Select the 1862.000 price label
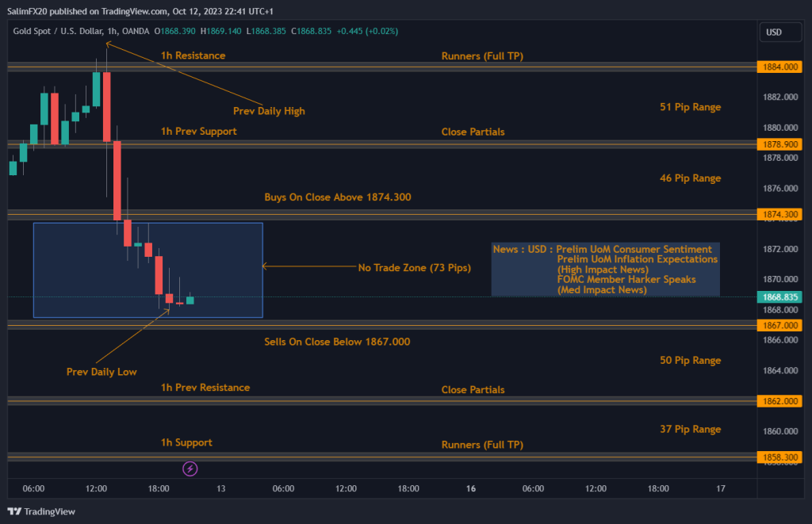This screenshot has height=524, width=812. tap(779, 401)
